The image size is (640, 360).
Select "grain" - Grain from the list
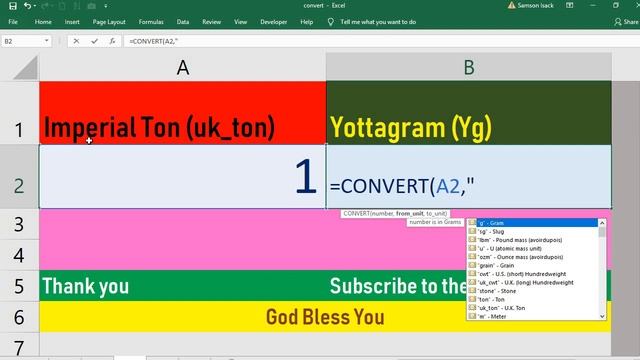click(533, 266)
